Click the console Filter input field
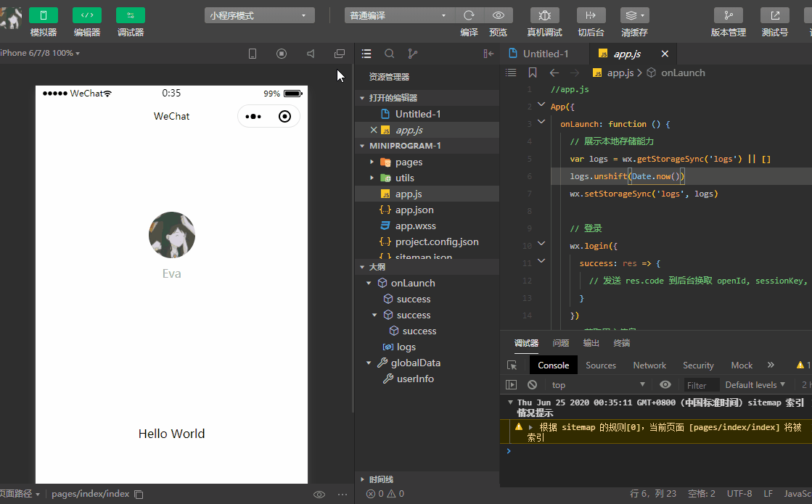This screenshot has height=504, width=812. pyautogui.click(x=701, y=385)
